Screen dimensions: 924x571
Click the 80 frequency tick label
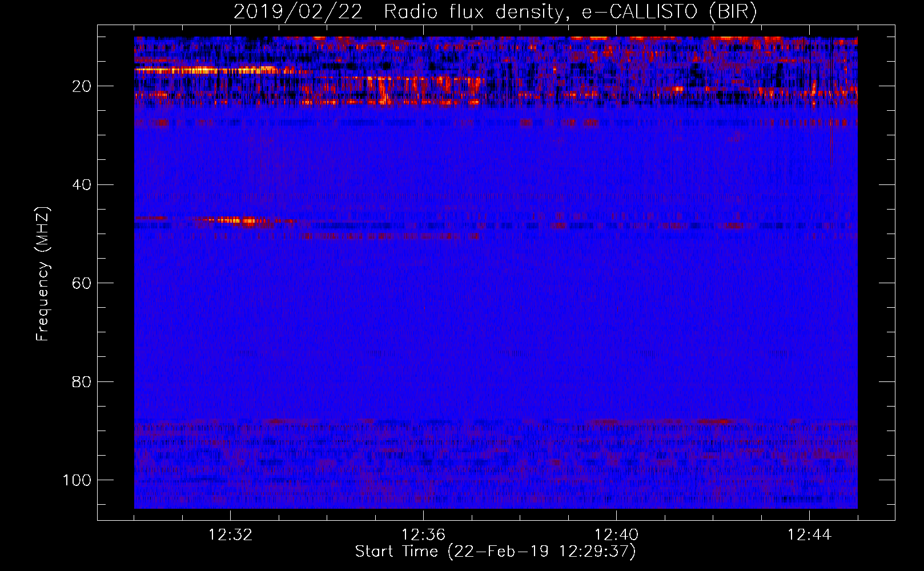(x=82, y=381)
